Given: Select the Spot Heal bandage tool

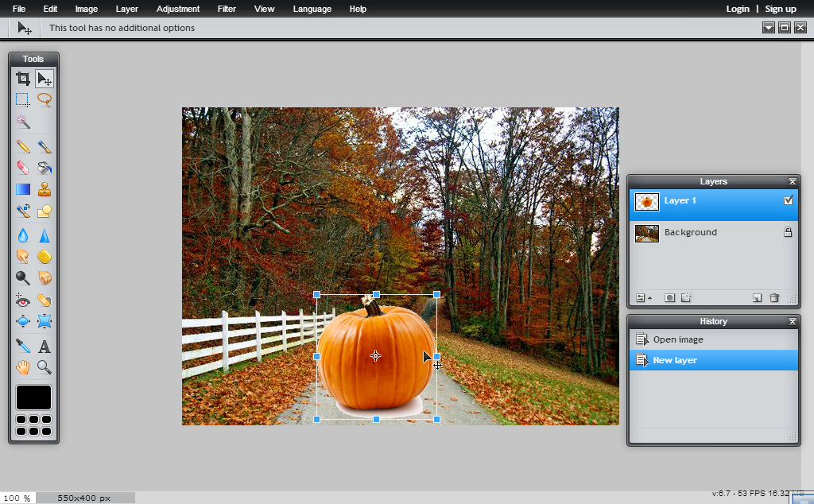Looking at the screenshot, I should coord(45,300).
